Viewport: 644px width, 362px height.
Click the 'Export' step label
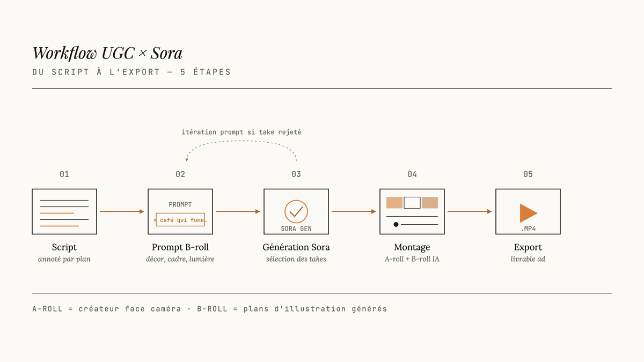pyautogui.click(x=528, y=247)
